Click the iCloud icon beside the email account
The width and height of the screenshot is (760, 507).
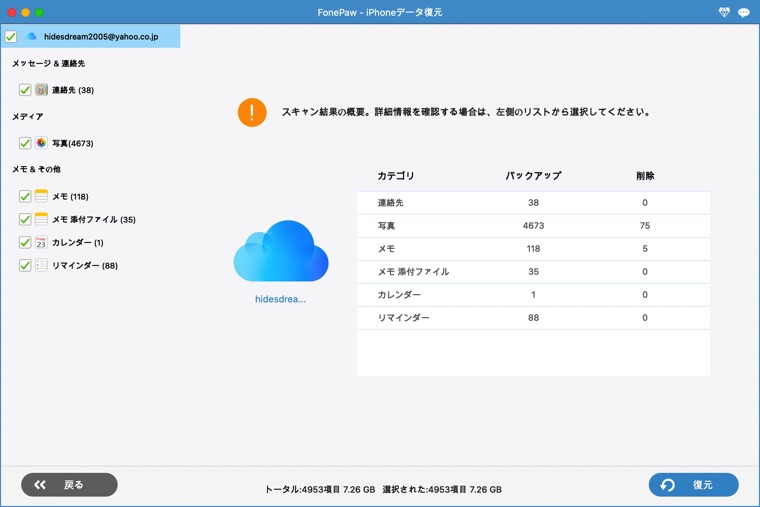click(x=32, y=36)
